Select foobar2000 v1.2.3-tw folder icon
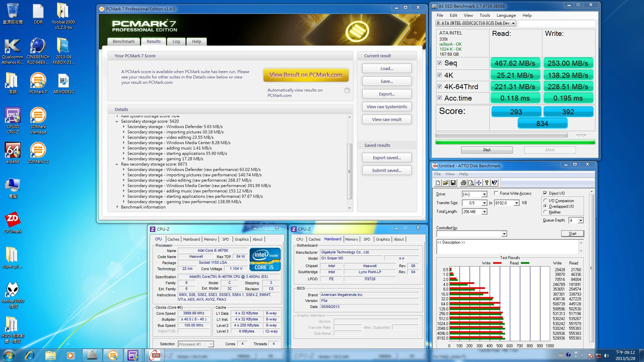 click(x=63, y=16)
